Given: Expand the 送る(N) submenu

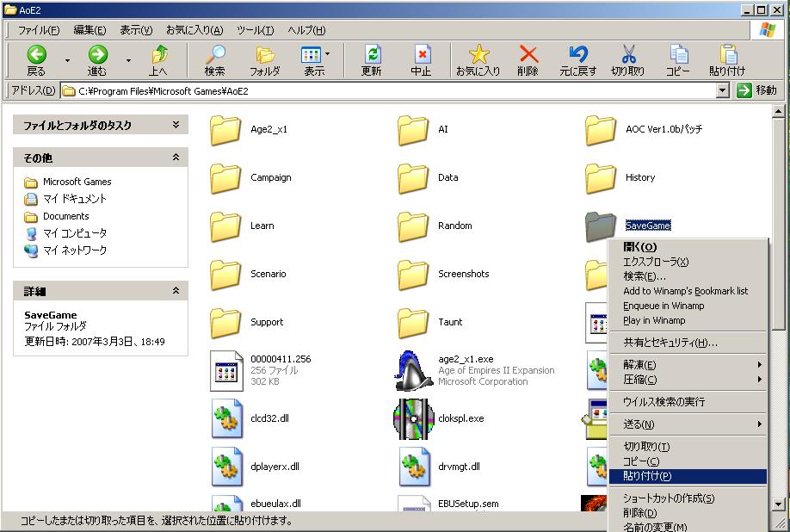Looking at the screenshot, I should click(x=688, y=424).
